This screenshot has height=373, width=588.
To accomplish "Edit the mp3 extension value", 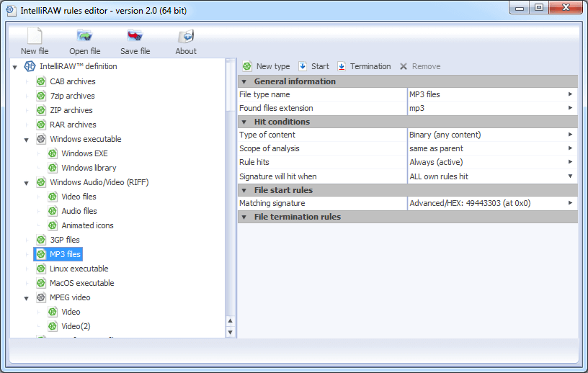I will pos(416,108).
